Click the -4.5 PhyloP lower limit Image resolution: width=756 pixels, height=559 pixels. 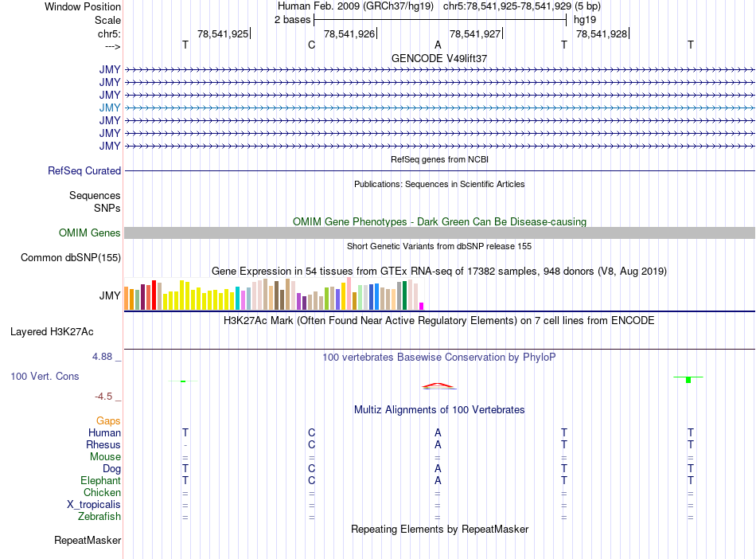[x=103, y=397]
